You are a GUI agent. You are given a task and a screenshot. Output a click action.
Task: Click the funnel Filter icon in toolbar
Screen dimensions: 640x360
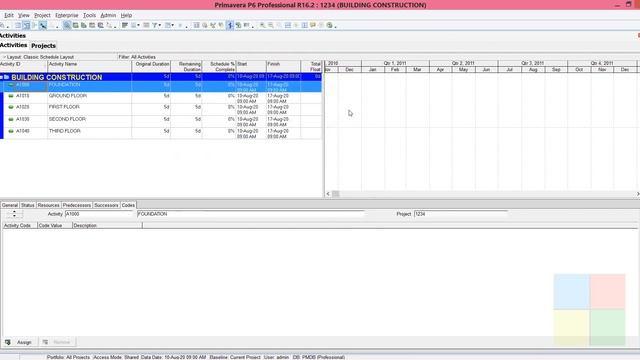pyautogui.click(x=155, y=25)
